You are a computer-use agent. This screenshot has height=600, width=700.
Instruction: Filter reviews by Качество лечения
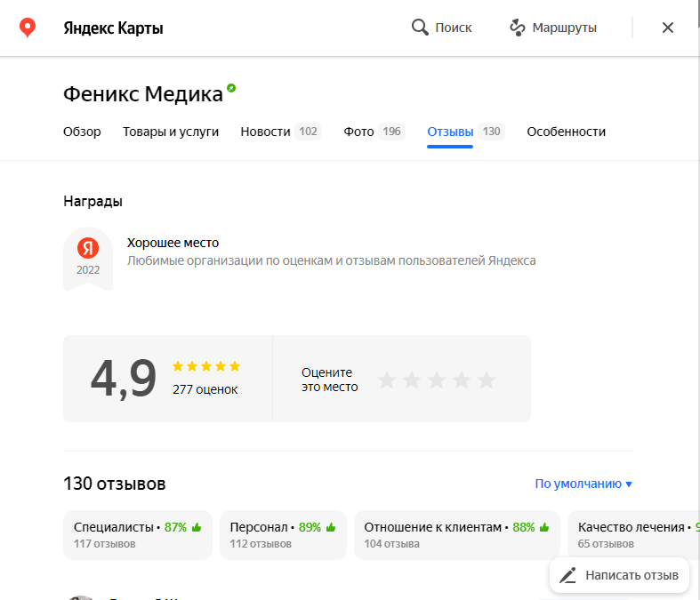pos(633,535)
